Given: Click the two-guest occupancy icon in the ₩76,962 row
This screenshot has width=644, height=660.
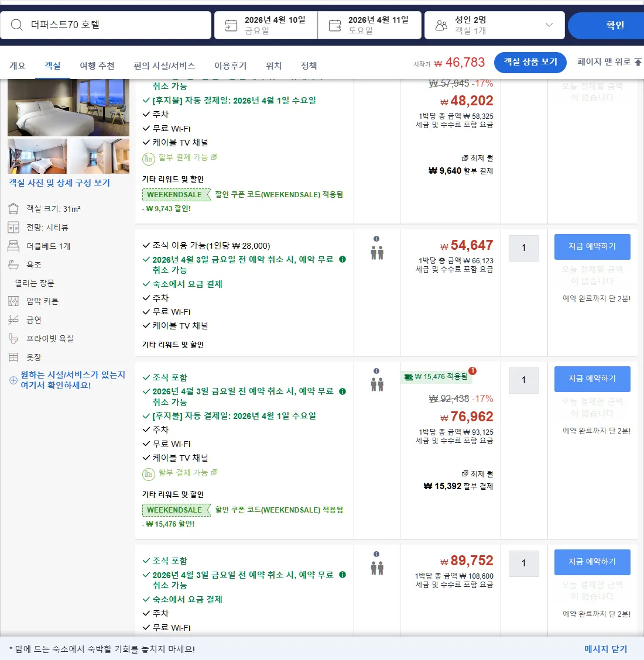Looking at the screenshot, I should pos(377,385).
